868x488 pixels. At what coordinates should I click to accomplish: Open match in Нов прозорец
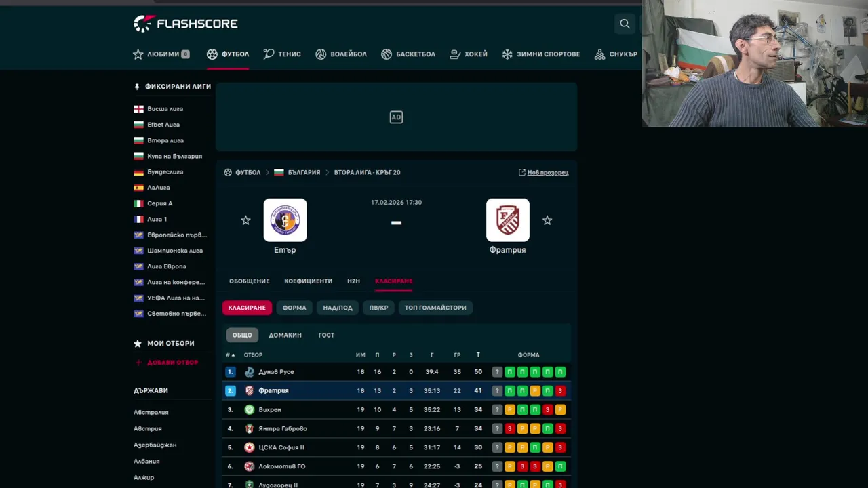543,172
